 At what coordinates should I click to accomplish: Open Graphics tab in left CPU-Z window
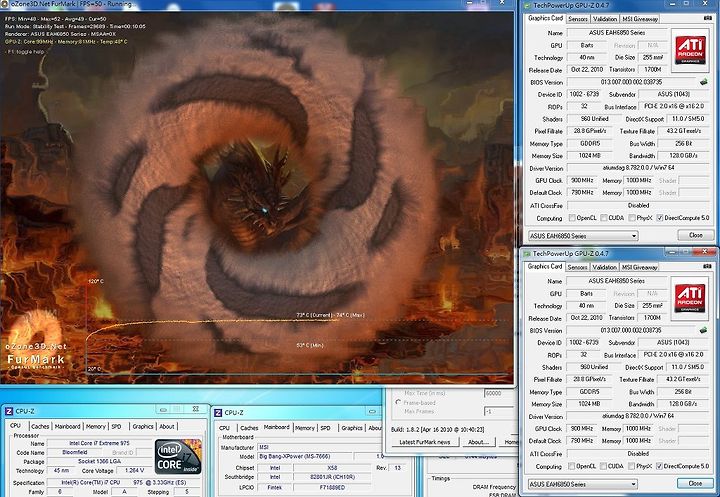(x=143, y=426)
